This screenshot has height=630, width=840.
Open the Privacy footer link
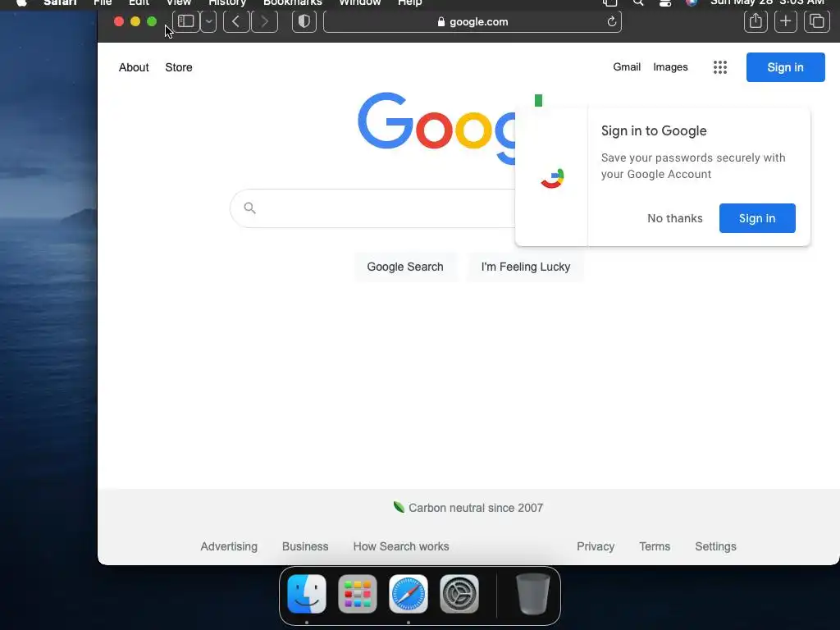tap(596, 546)
